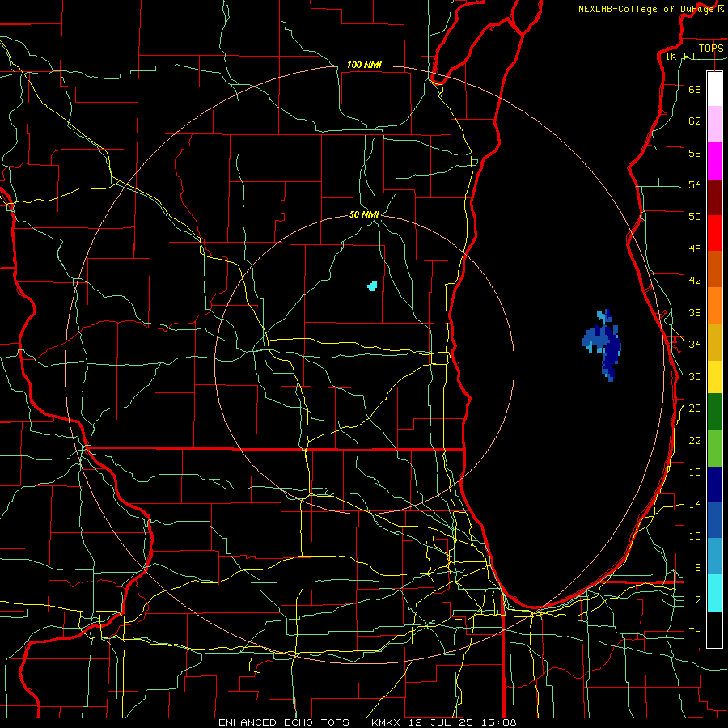This screenshot has width=728, height=728.
Task: Select the light green legend swatch
Action: point(714,448)
